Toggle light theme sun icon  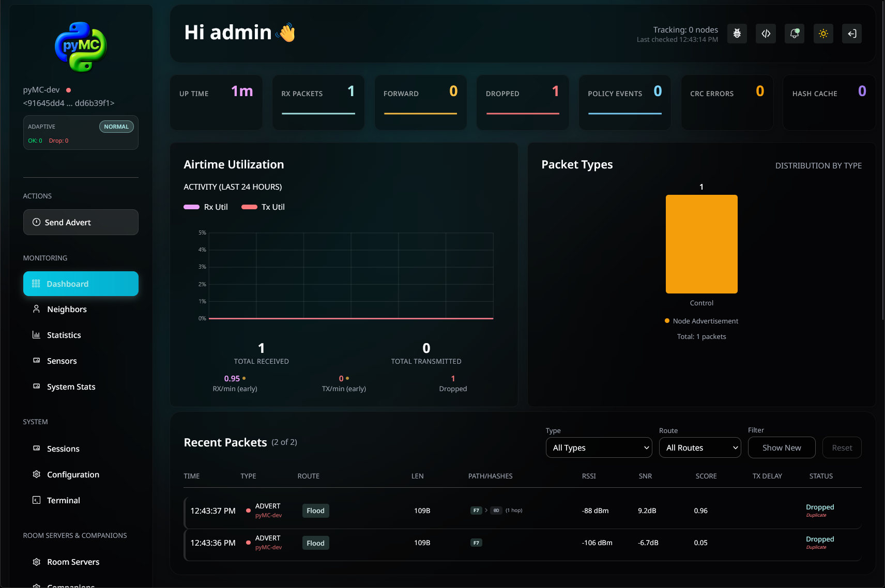pyautogui.click(x=823, y=34)
